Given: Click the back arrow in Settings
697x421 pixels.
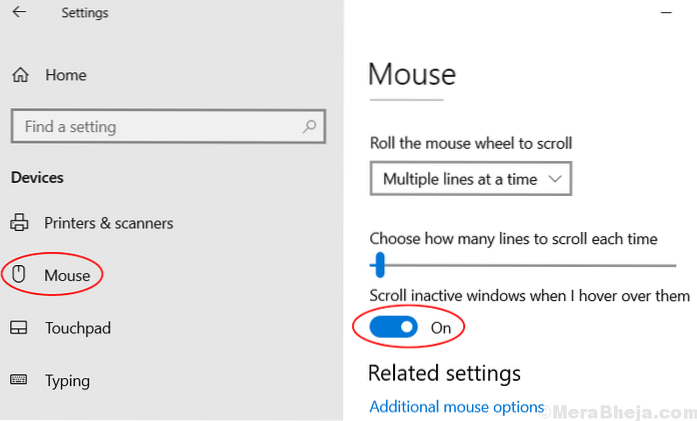Looking at the screenshot, I should [x=19, y=13].
